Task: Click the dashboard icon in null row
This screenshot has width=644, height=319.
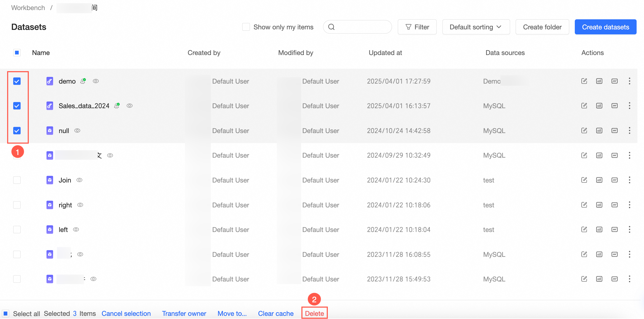Action: [614, 131]
